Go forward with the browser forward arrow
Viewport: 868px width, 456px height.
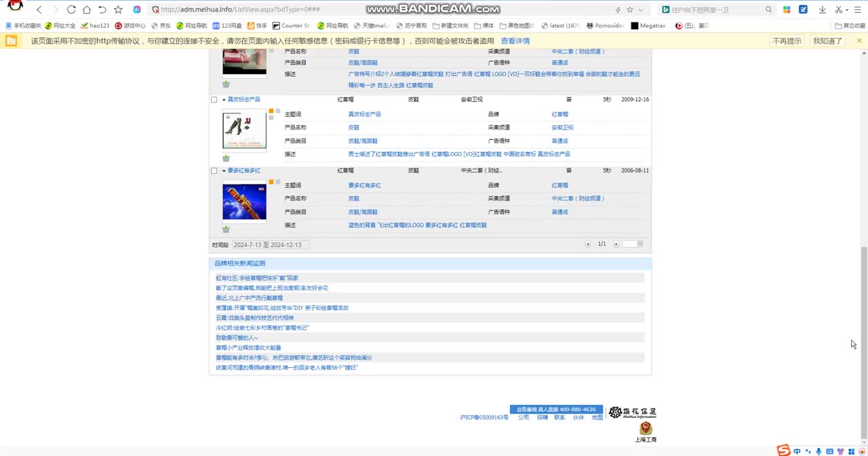55,9
